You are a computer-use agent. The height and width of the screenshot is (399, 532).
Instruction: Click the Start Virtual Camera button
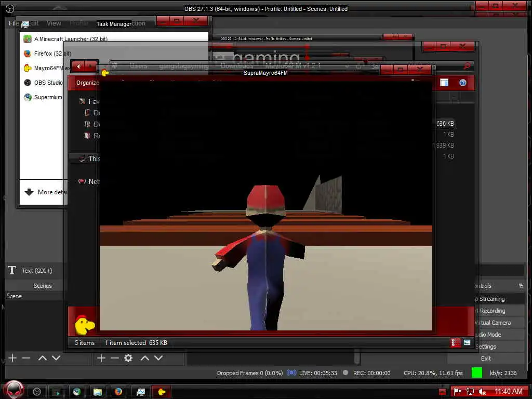click(499, 322)
